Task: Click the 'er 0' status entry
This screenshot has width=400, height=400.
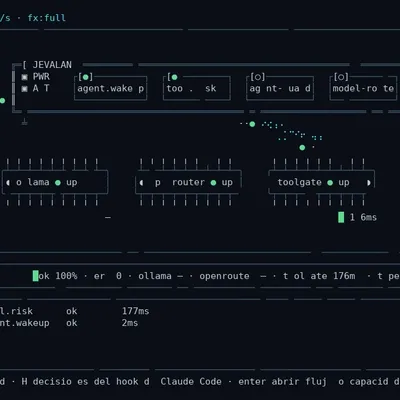Action: (x=108, y=276)
